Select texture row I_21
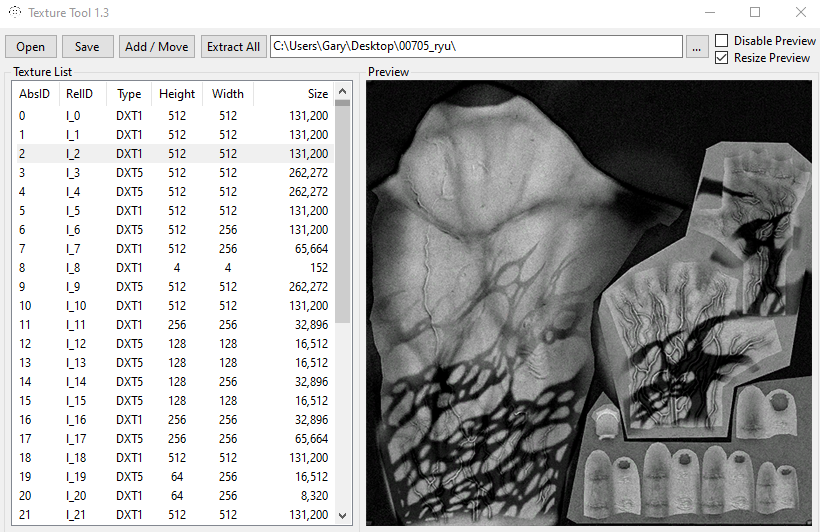 point(175,515)
